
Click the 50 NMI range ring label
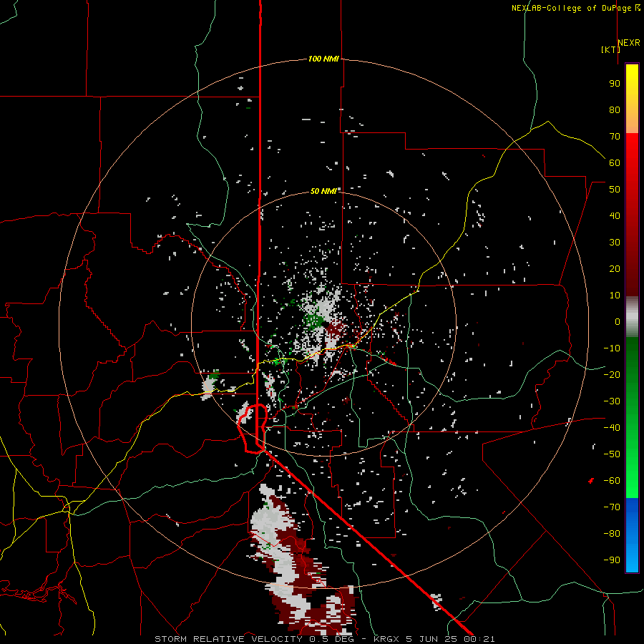(x=323, y=191)
